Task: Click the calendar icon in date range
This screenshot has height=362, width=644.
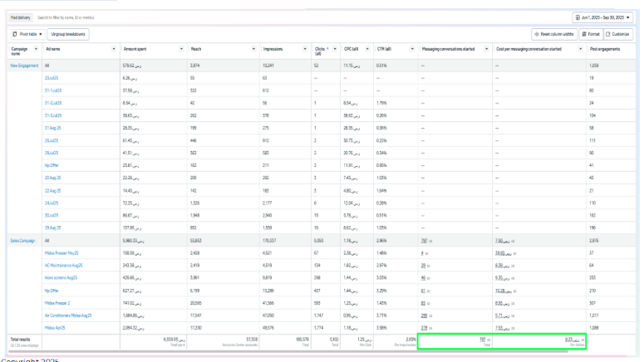Action: 577,17
